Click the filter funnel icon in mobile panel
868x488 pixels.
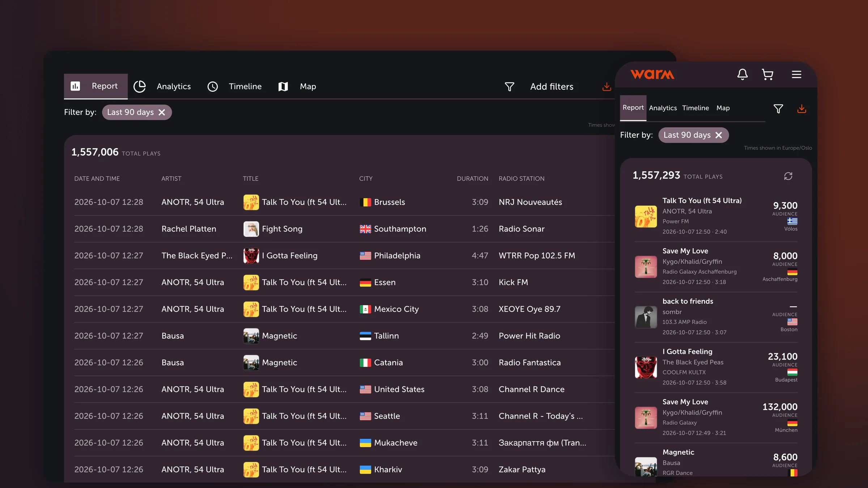[x=778, y=109]
